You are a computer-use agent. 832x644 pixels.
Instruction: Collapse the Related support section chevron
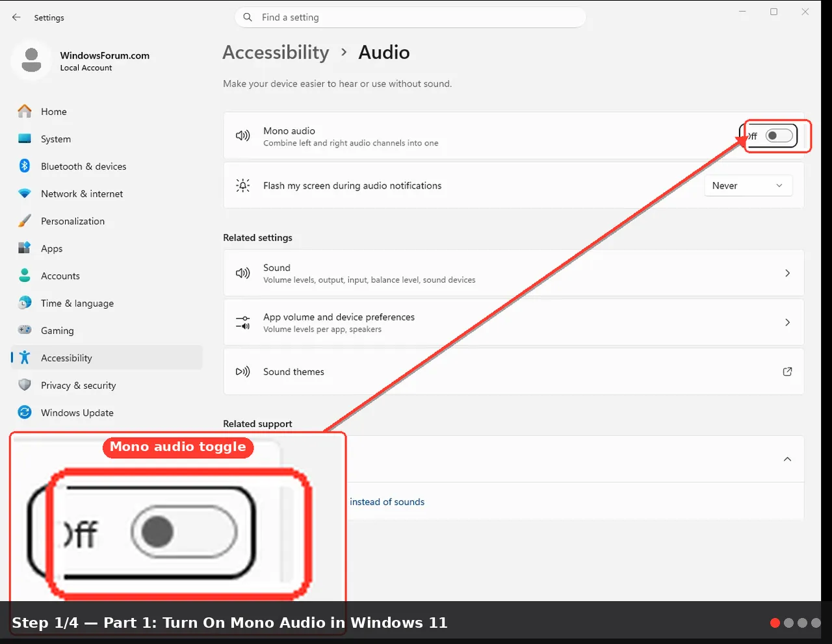[787, 459]
